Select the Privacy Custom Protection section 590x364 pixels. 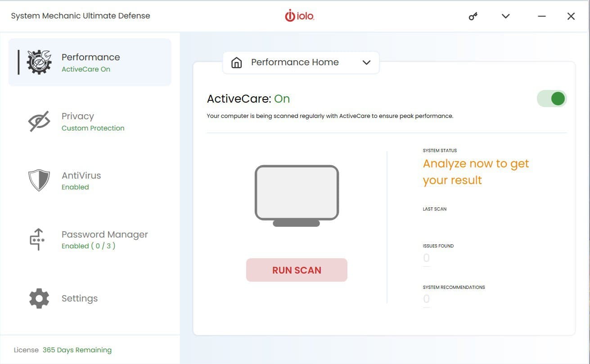93,121
